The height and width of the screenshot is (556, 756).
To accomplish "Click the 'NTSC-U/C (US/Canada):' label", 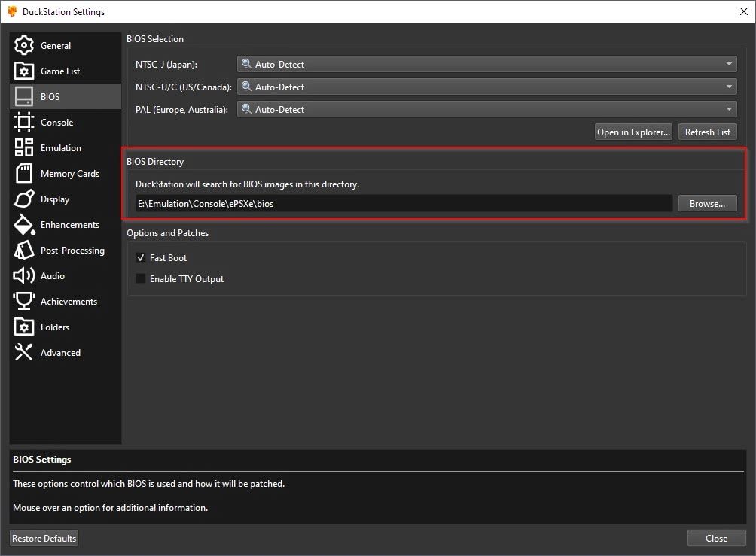I will (184, 87).
